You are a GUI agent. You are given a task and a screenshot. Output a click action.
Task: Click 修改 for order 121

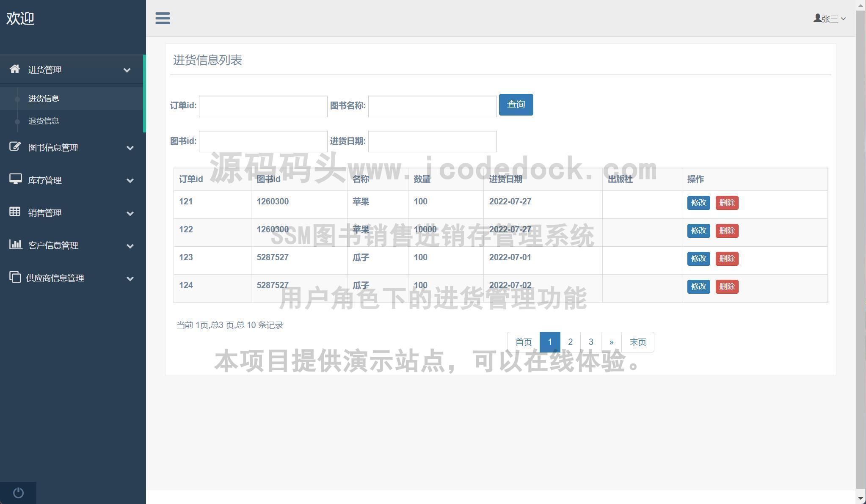click(698, 203)
